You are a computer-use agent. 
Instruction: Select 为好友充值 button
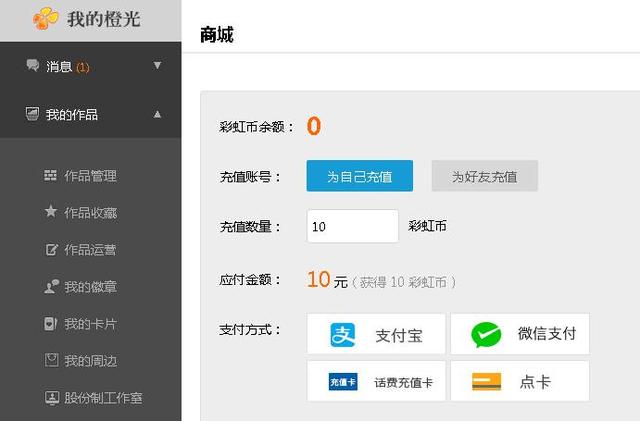pos(484,176)
